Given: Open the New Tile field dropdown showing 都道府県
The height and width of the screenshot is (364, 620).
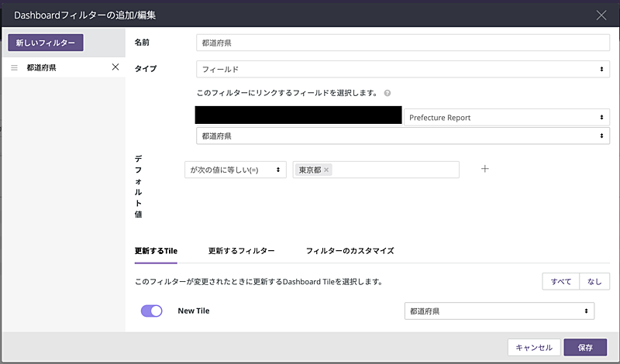Looking at the screenshot, I should coord(499,311).
